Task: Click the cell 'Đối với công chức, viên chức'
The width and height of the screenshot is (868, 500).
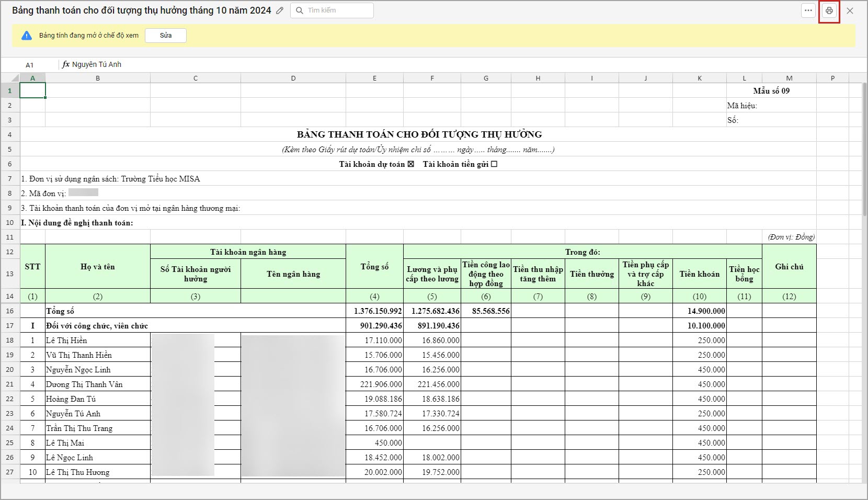Action: 196,325
